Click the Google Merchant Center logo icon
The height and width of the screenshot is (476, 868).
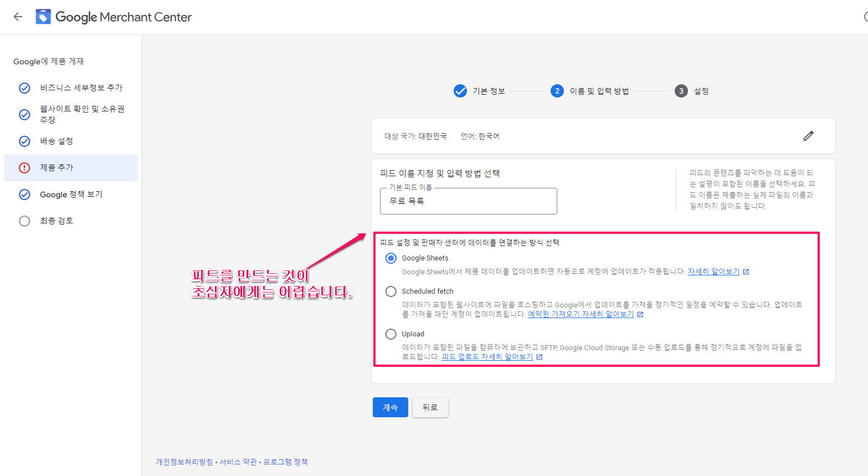43,17
